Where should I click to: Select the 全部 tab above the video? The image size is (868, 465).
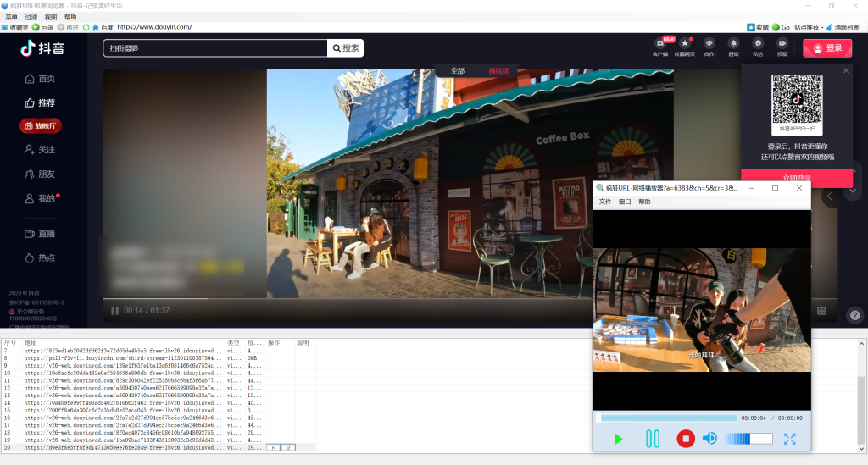point(458,71)
